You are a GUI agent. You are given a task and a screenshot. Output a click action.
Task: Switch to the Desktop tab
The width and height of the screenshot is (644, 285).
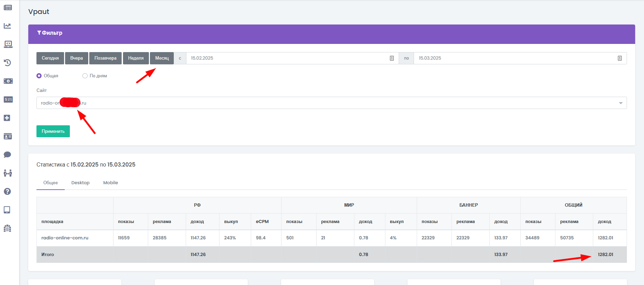point(80,183)
